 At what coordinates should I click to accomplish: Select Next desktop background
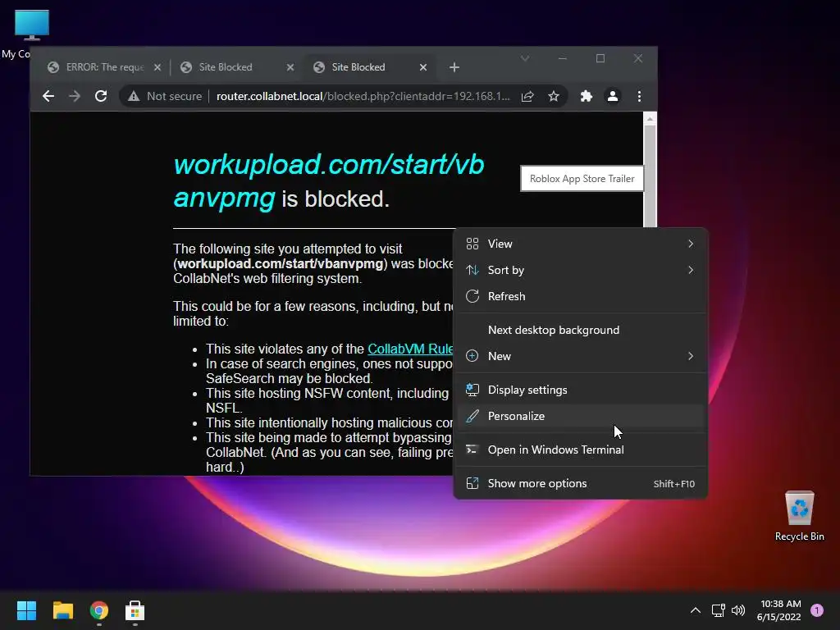[x=580, y=330]
